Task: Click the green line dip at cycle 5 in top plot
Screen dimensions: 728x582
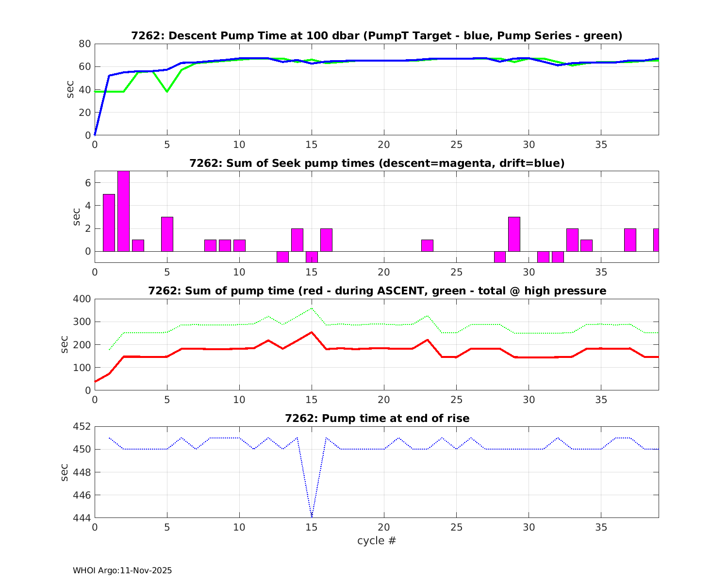Action: 167,91
